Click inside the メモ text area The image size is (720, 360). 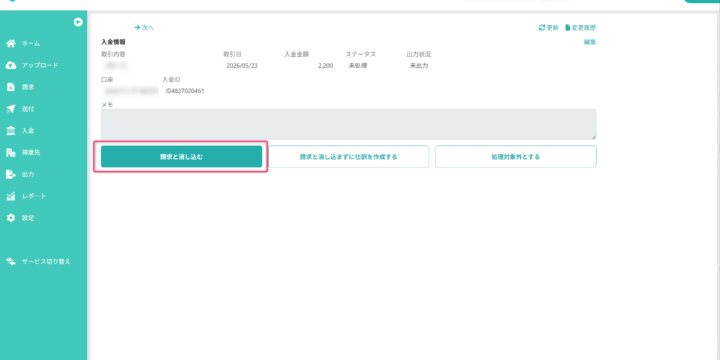(x=349, y=124)
